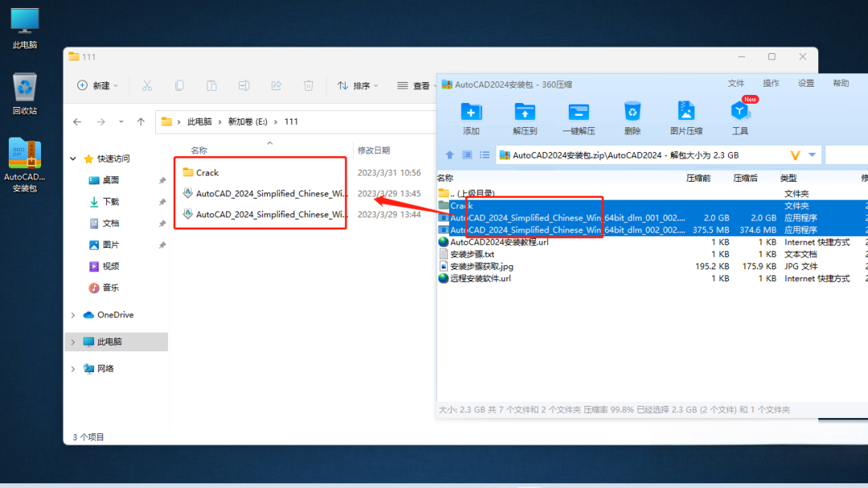This screenshot has height=488, width=868.
Task: Sort by 压缩后 column in 360压缩
Action: click(745, 178)
